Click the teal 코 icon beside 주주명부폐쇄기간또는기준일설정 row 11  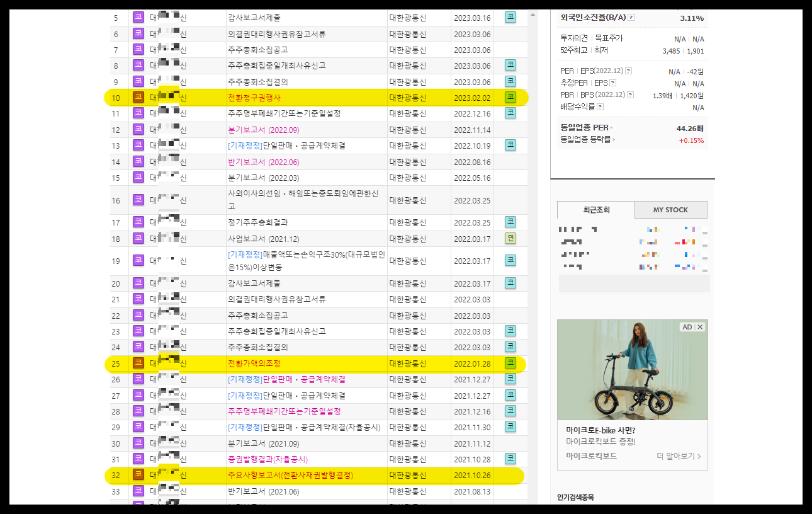(510, 113)
